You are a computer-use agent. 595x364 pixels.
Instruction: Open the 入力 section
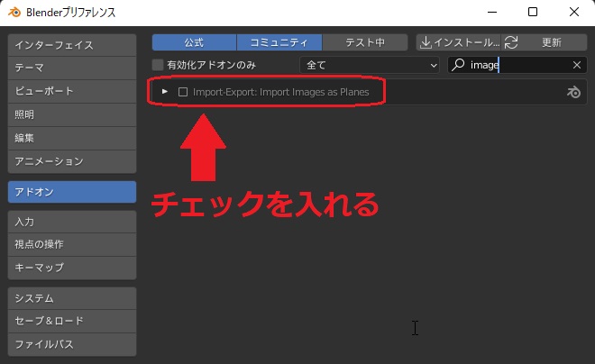point(72,222)
